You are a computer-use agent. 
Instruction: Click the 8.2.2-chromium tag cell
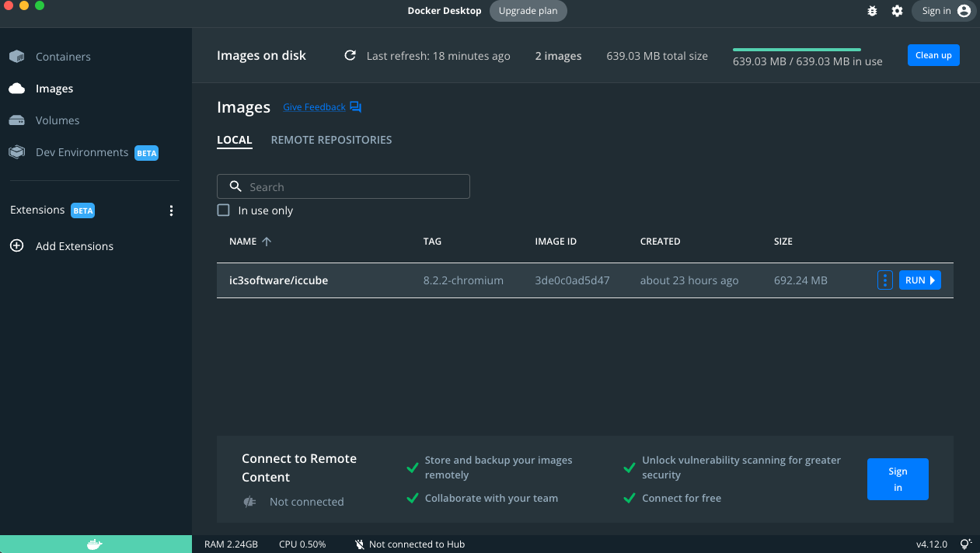[x=463, y=280]
